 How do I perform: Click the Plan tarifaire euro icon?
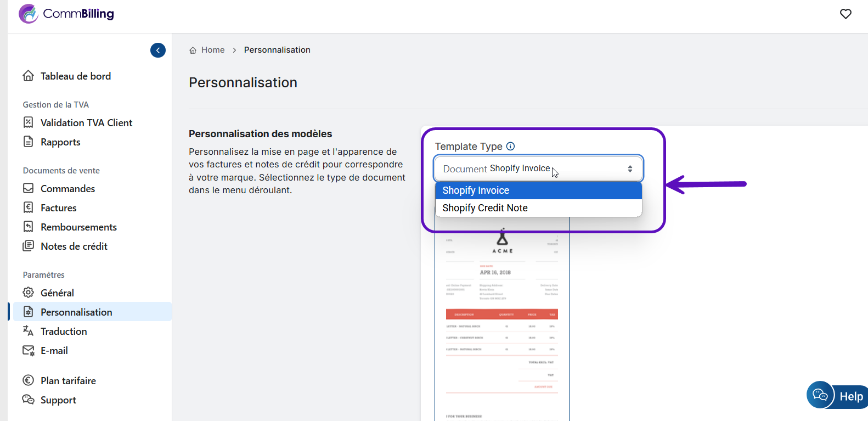[x=29, y=380]
